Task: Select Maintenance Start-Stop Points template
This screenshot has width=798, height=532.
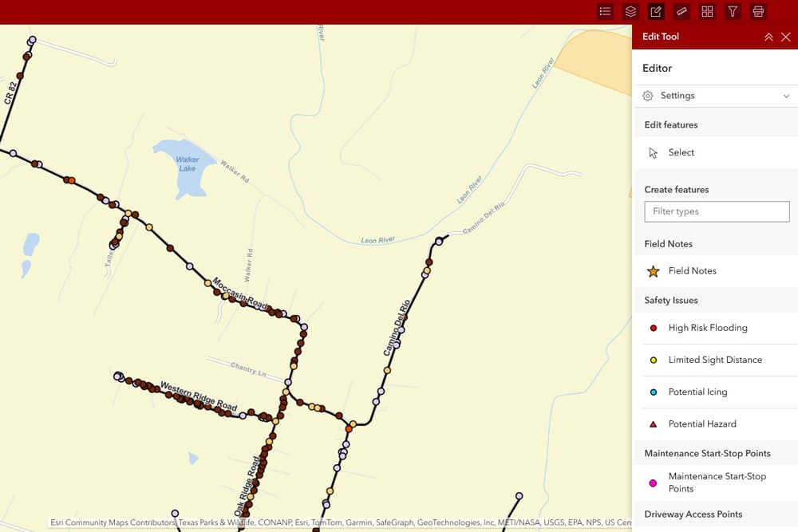Action: pyautogui.click(x=716, y=482)
